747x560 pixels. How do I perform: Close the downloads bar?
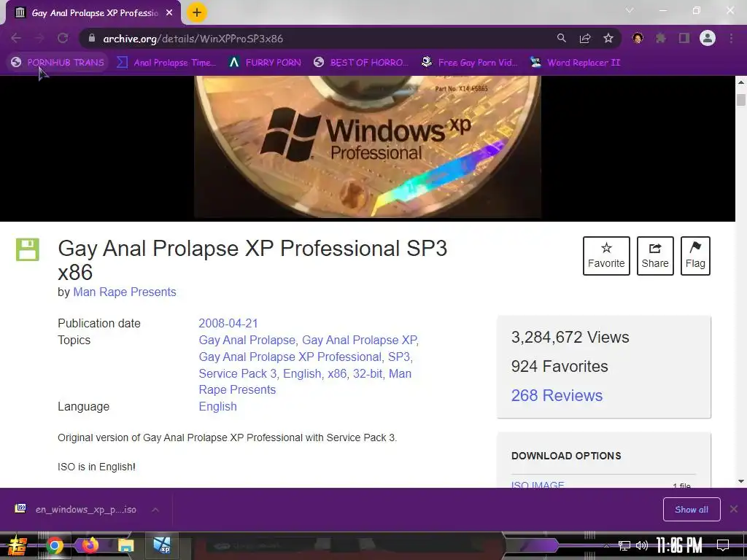[x=734, y=509]
